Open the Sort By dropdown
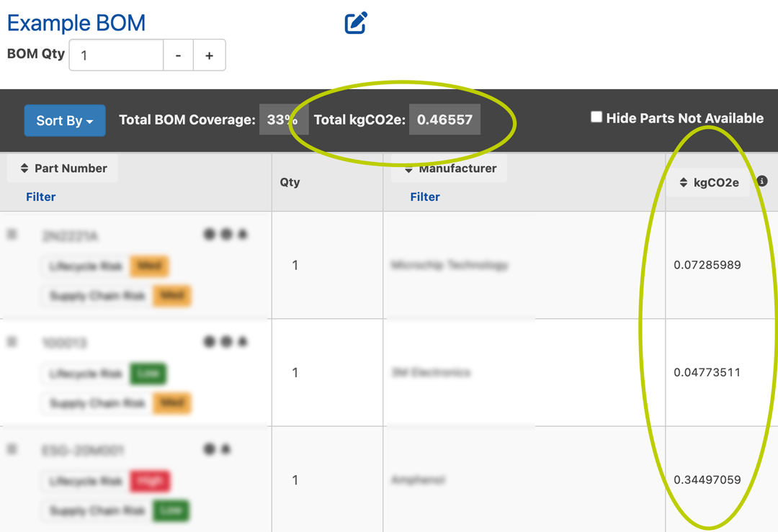The height and width of the screenshot is (532, 778). coord(65,120)
